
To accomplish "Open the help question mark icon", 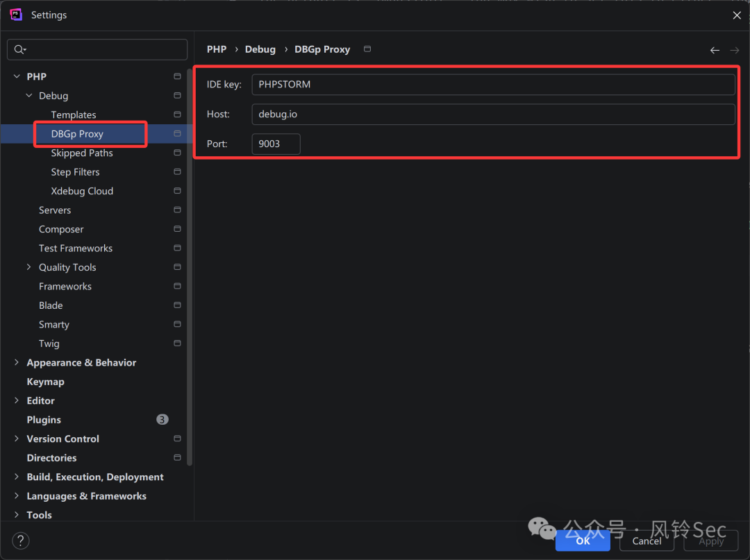I will point(21,541).
